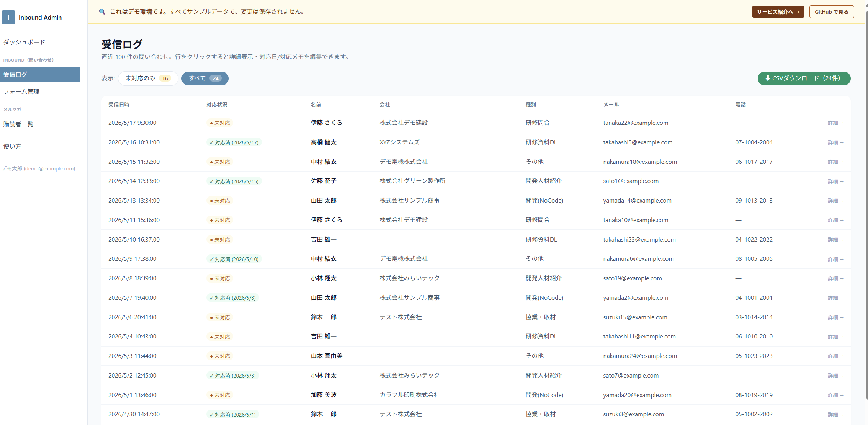Click the 電話 column header

(x=740, y=105)
